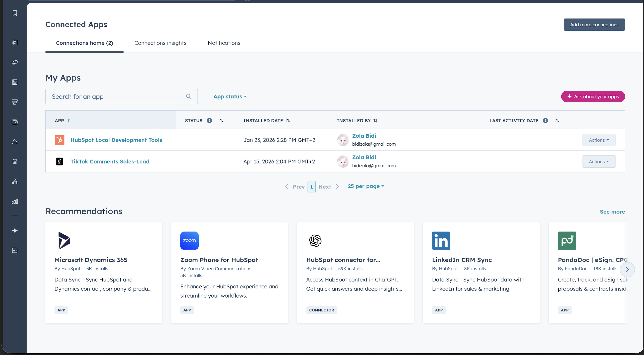Click the CONNECTOR tag on the ChatGPT card
The width and height of the screenshot is (644, 355).
pos(321,310)
